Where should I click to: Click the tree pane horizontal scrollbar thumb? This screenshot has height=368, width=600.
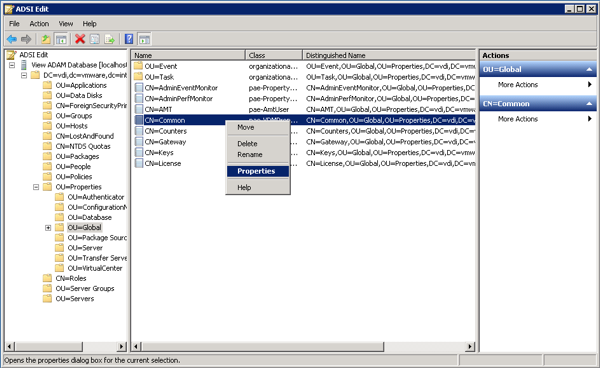(49, 347)
